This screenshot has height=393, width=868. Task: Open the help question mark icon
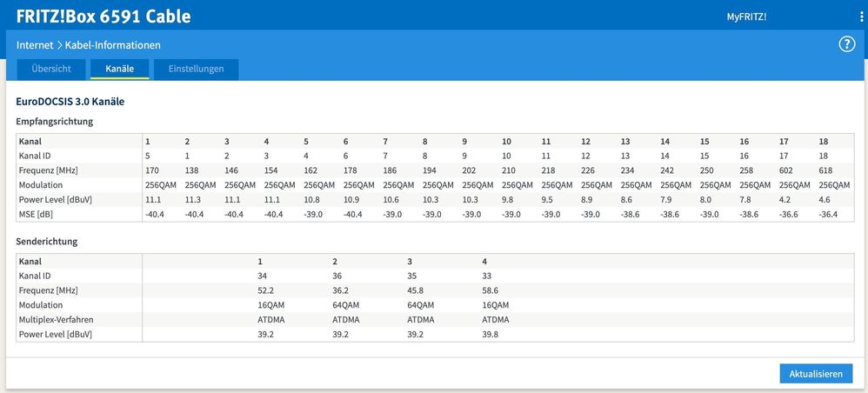point(847,45)
